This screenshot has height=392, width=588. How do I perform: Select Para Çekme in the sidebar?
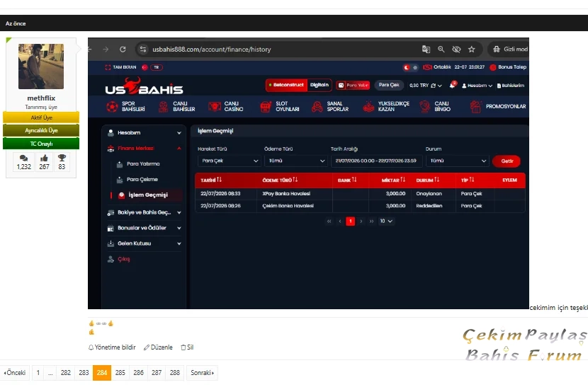click(142, 179)
